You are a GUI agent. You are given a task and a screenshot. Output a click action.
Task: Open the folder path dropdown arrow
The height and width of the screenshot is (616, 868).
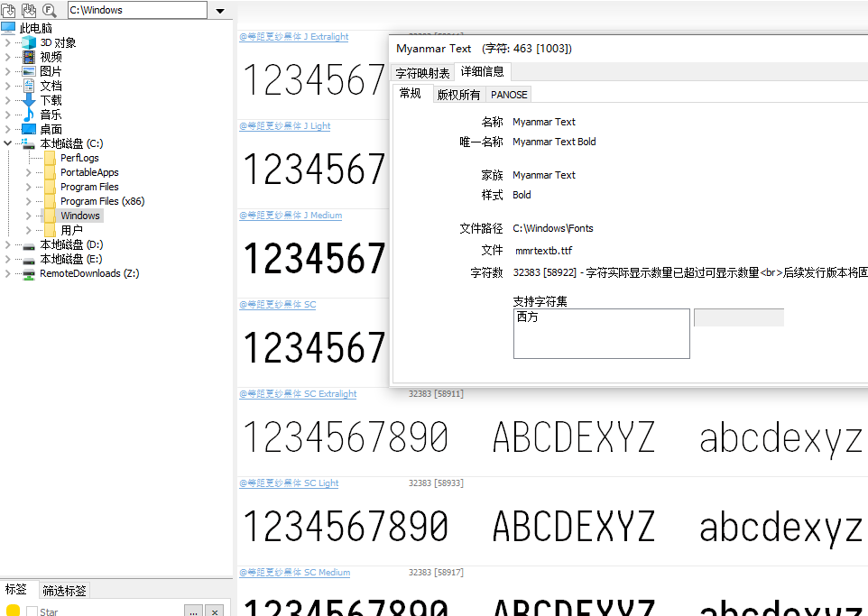tap(220, 11)
